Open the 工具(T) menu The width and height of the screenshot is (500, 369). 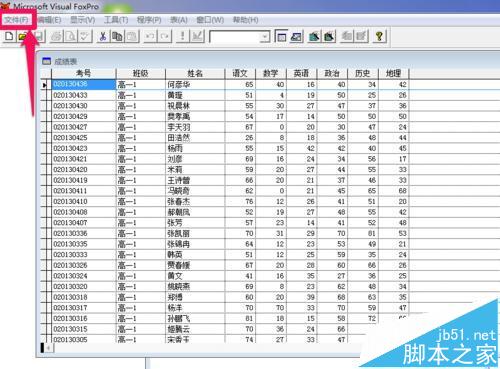116,20
